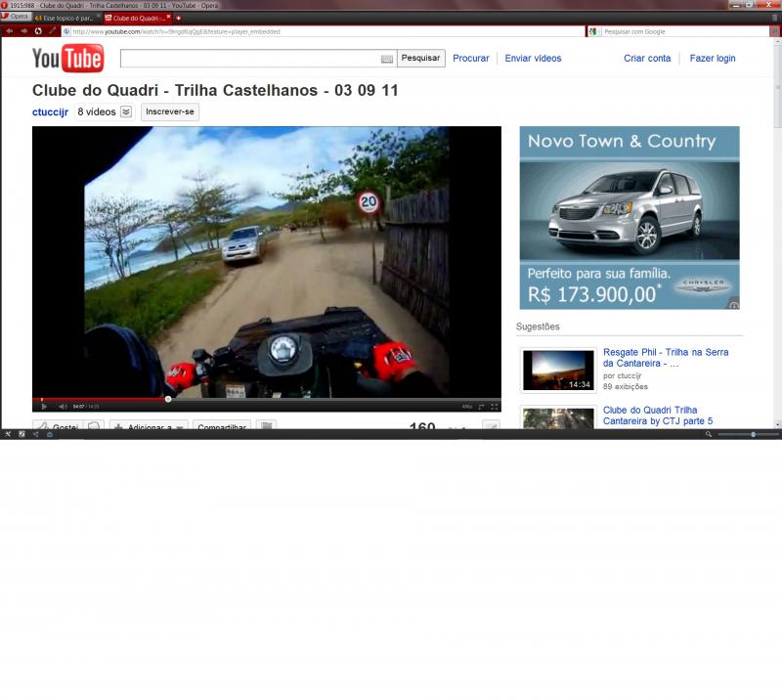Open the Google search engine selector
The height and width of the screenshot is (700, 782).
[593, 31]
